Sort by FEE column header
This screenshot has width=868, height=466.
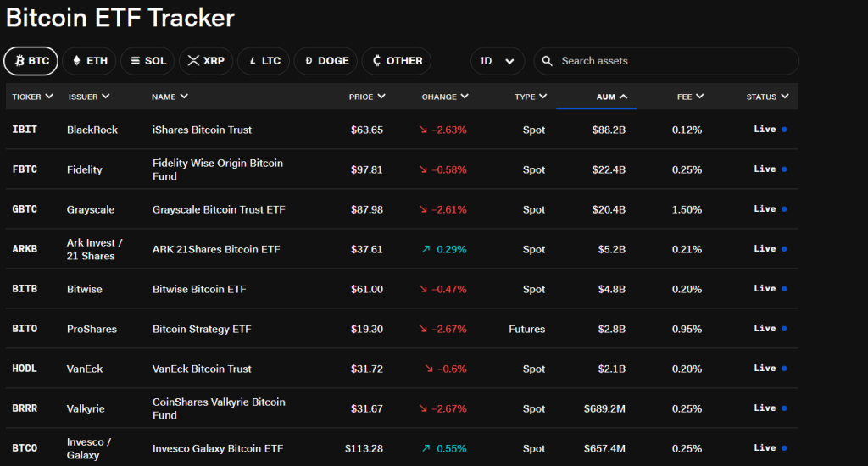click(690, 97)
